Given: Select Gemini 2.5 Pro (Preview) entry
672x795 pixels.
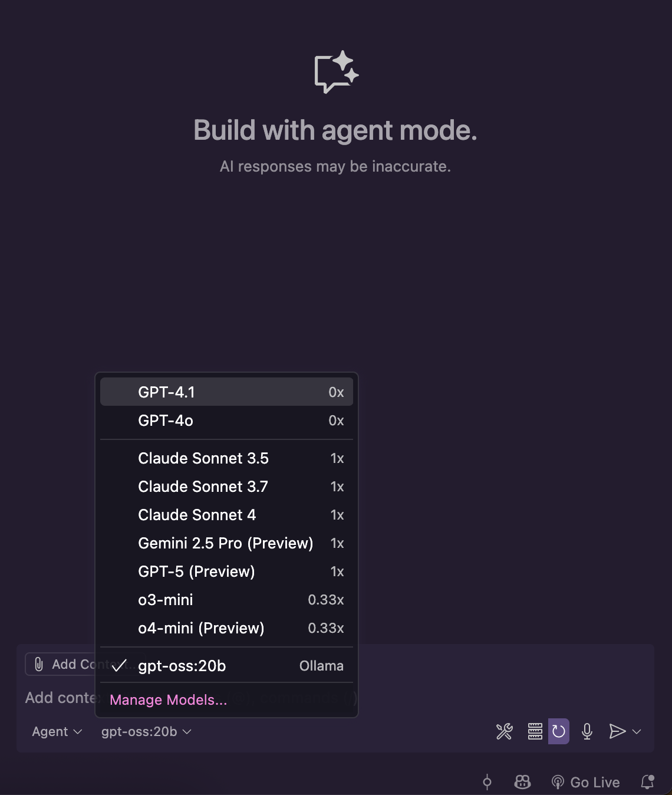Looking at the screenshot, I should (226, 543).
